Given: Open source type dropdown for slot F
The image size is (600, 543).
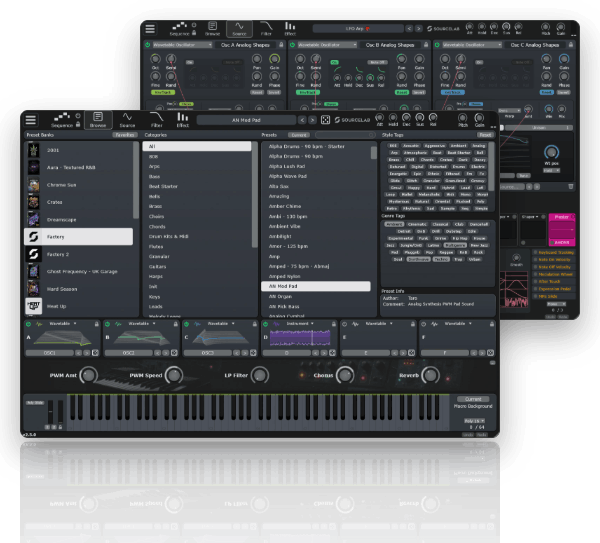Looking at the screenshot, I should tap(458, 324).
